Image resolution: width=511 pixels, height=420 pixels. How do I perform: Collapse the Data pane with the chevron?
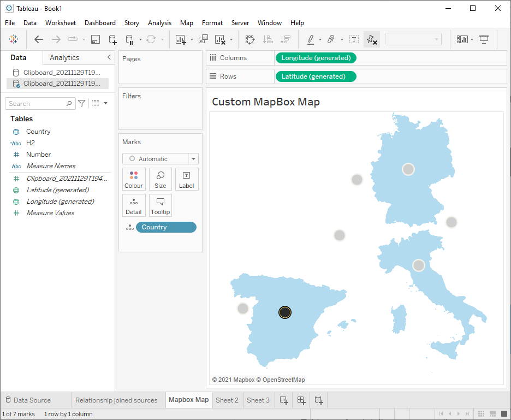[x=108, y=57]
